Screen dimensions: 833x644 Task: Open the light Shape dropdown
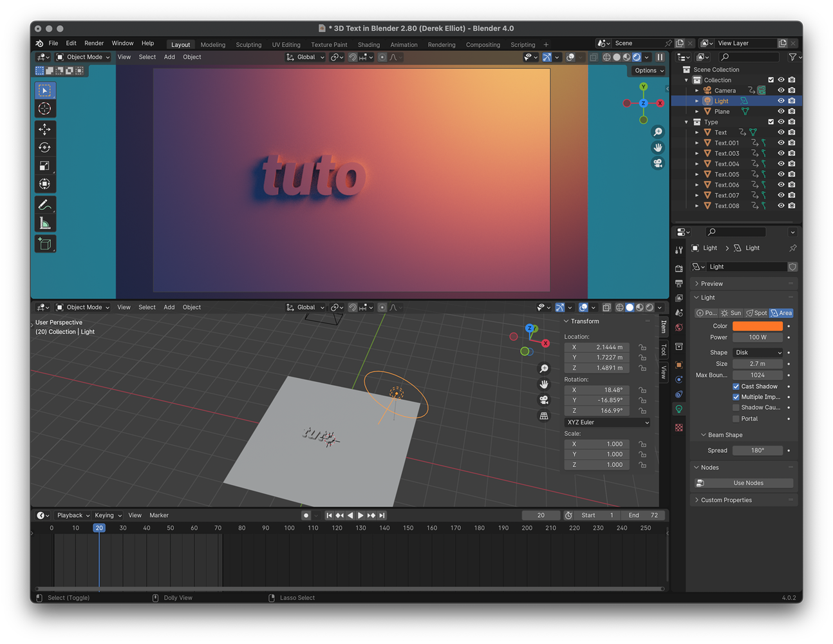[758, 352]
